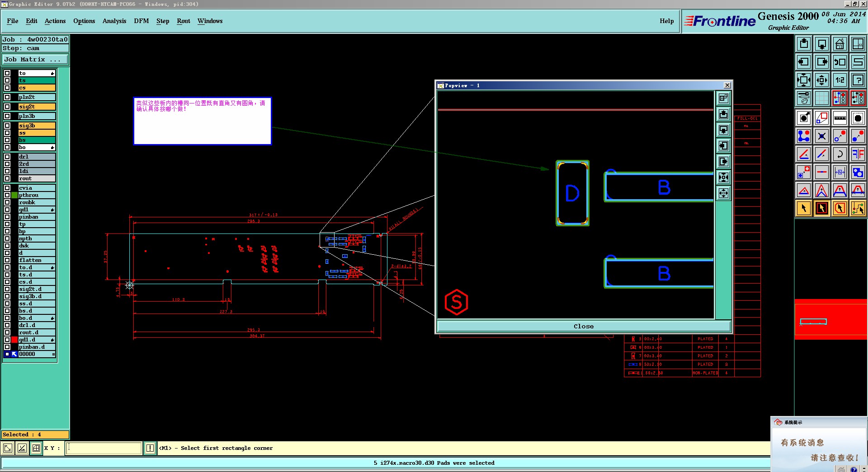Image resolution: width=868 pixels, height=472 pixels.
Task: Click the pan right view icon
Action: coord(822,62)
